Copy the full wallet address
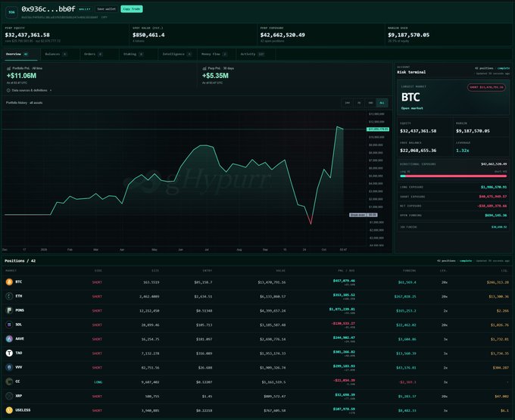Viewport: 515px width, 420px height. 104,17
